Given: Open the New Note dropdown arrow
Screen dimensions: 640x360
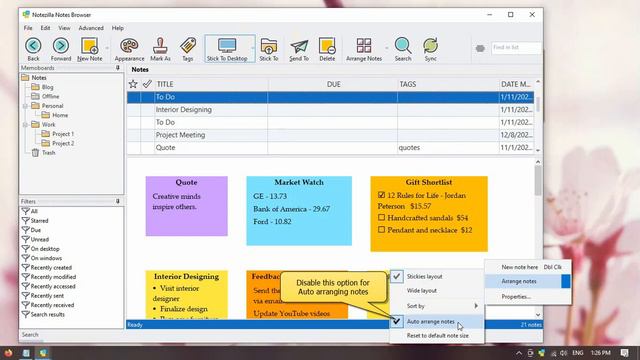Looking at the screenshot, I should [107, 48].
